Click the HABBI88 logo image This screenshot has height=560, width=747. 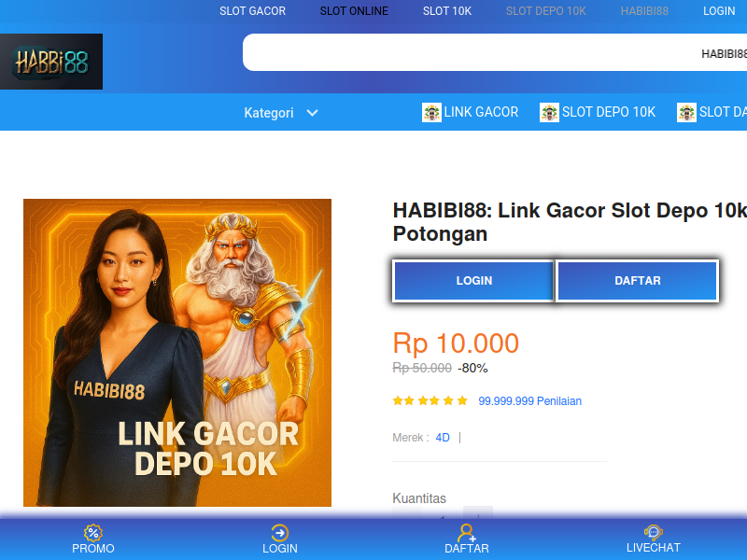(51, 62)
